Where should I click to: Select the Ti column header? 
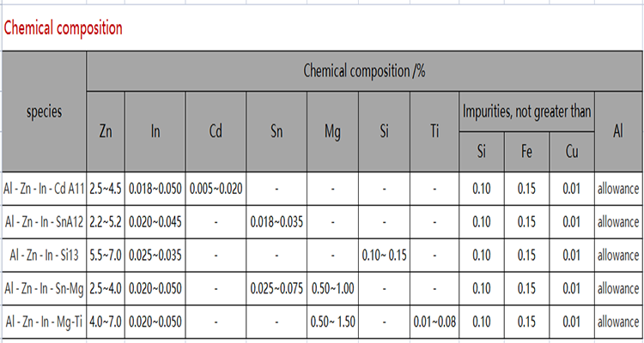[434, 133]
